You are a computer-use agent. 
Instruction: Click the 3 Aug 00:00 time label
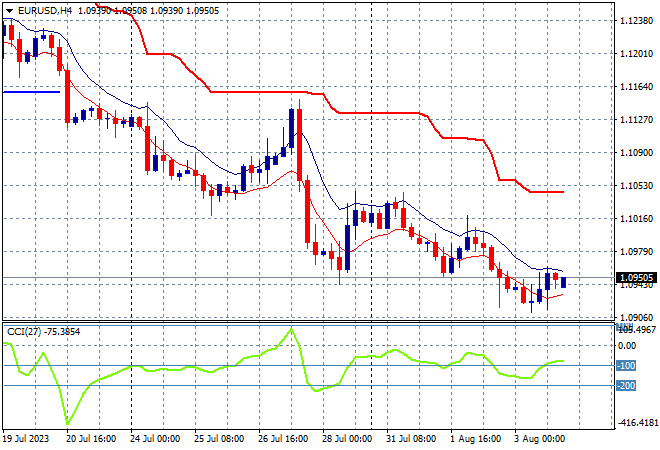[x=540, y=439]
